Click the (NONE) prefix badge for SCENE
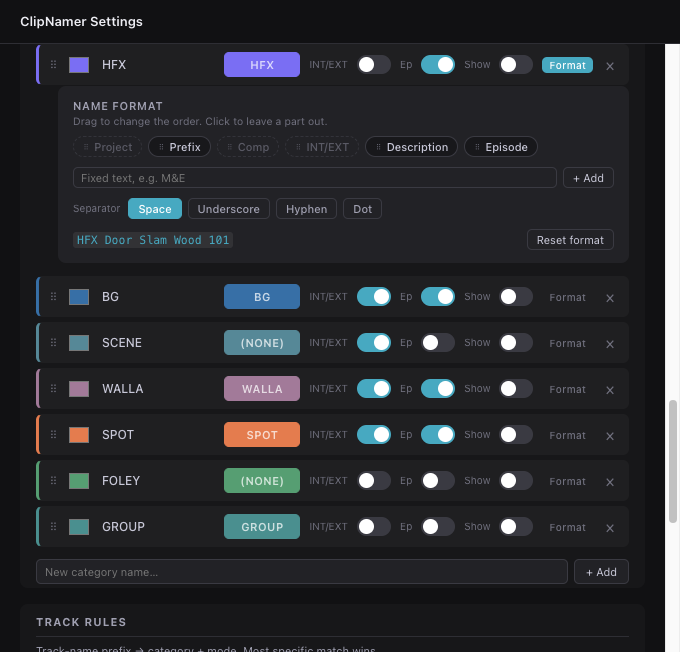 click(262, 343)
